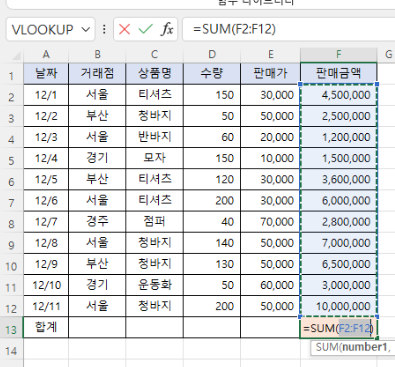Select column B header

(x=97, y=54)
